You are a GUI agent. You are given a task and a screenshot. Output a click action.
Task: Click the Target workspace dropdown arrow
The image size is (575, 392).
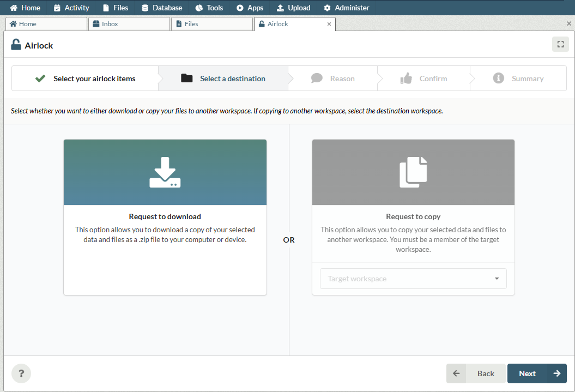click(x=497, y=279)
